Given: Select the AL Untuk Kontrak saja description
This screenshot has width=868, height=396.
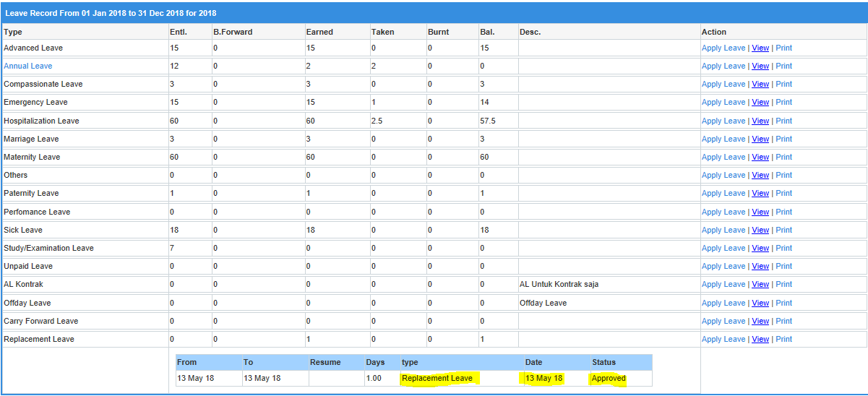Looking at the screenshot, I should [x=559, y=284].
